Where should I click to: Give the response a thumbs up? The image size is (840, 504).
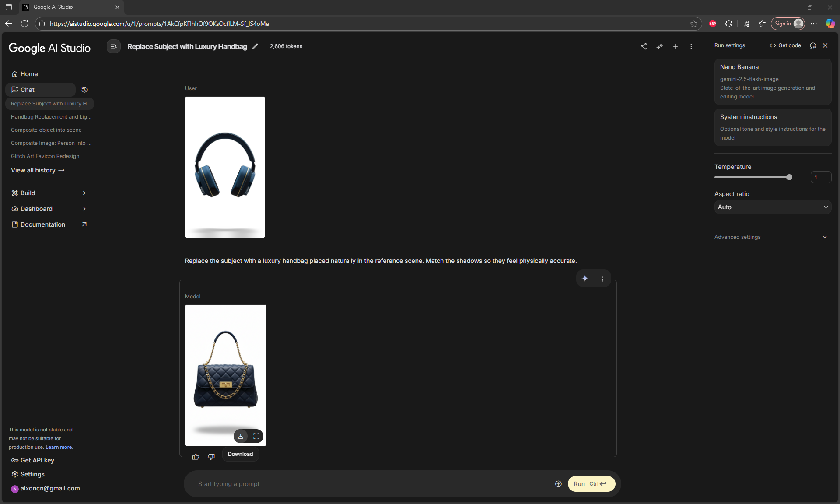click(196, 457)
